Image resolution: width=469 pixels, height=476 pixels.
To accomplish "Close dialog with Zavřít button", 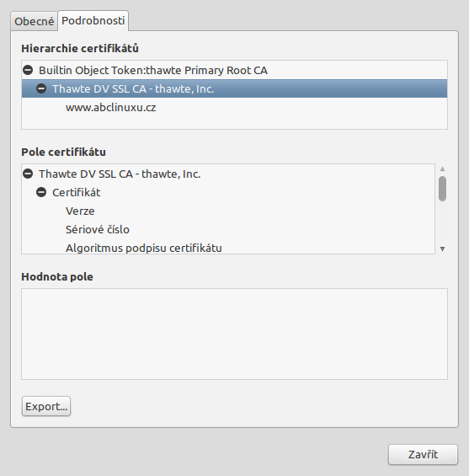I will tap(423, 454).
